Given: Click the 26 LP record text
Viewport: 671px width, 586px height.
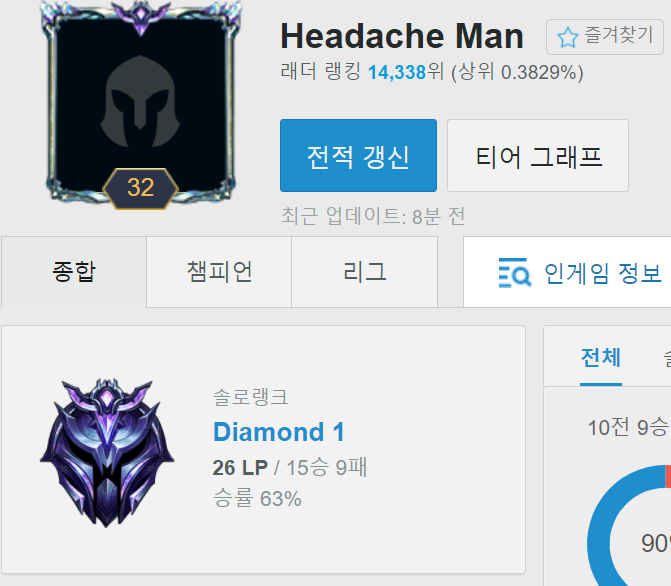Looking at the screenshot, I should point(289,467).
